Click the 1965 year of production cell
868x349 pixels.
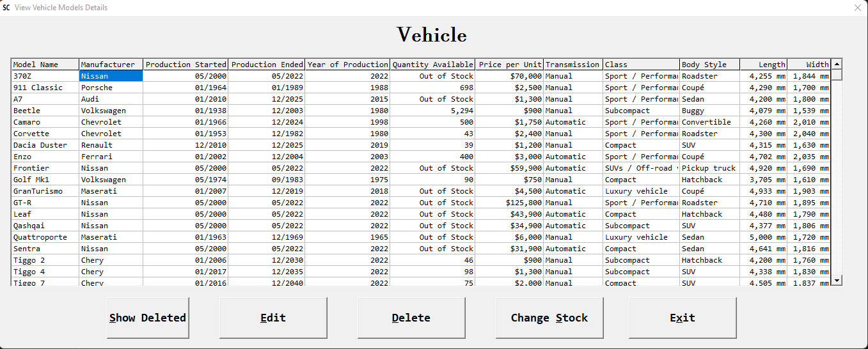click(347, 237)
